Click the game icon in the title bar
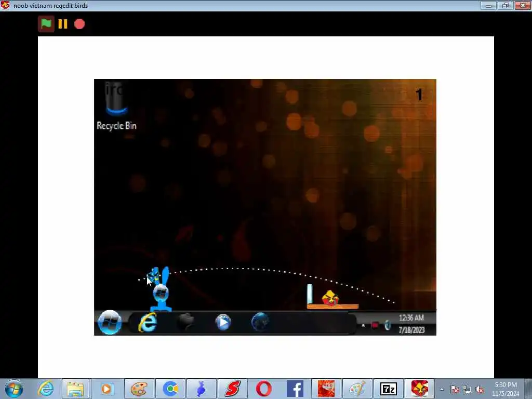532x399 pixels. point(5,5)
